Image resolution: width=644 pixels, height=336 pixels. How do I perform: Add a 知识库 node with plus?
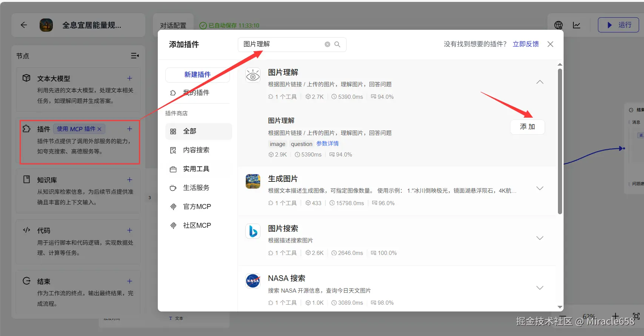click(129, 180)
